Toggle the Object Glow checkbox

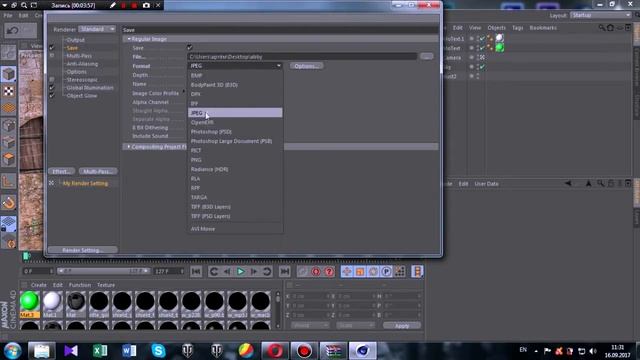pos(52,96)
